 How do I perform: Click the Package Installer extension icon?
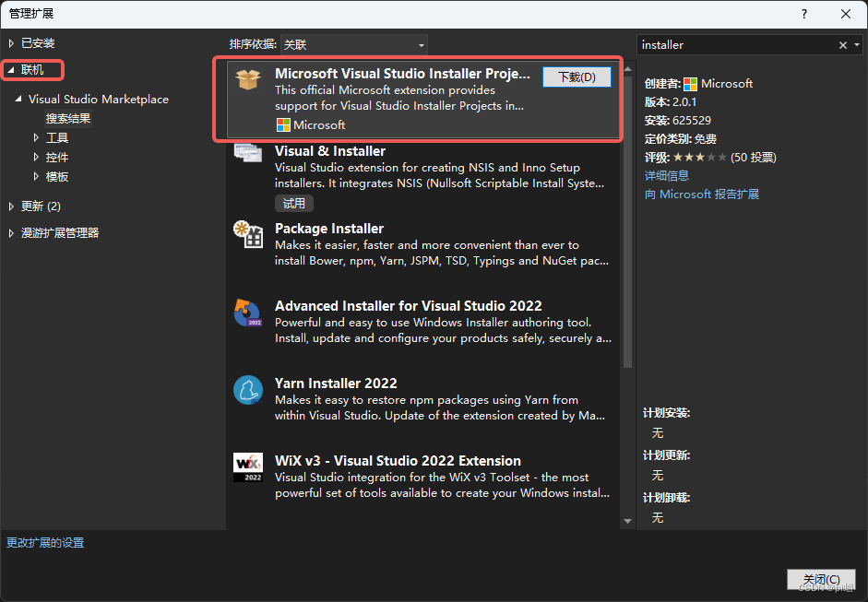click(x=248, y=233)
